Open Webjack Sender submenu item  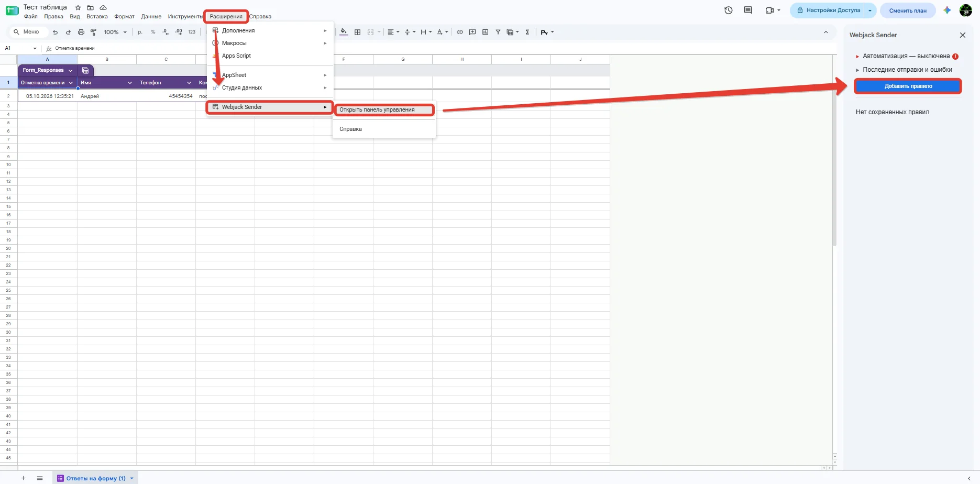[270, 107]
